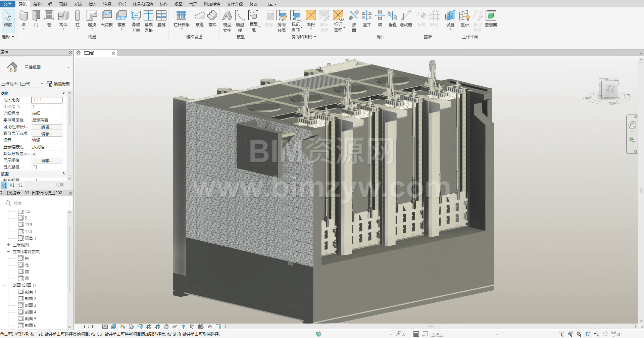Viewport: 644px width, 338px height.
Task: Click the View Scale (视图比例) input field
Action: pyautogui.click(x=47, y=100)
